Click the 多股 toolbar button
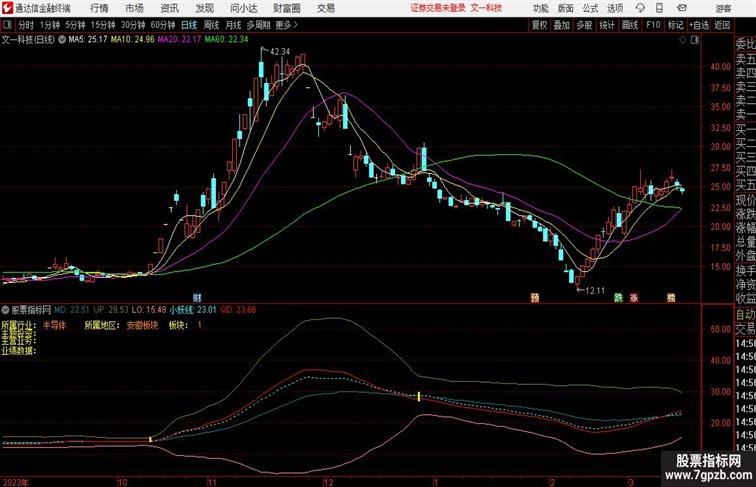 (584, 25)
